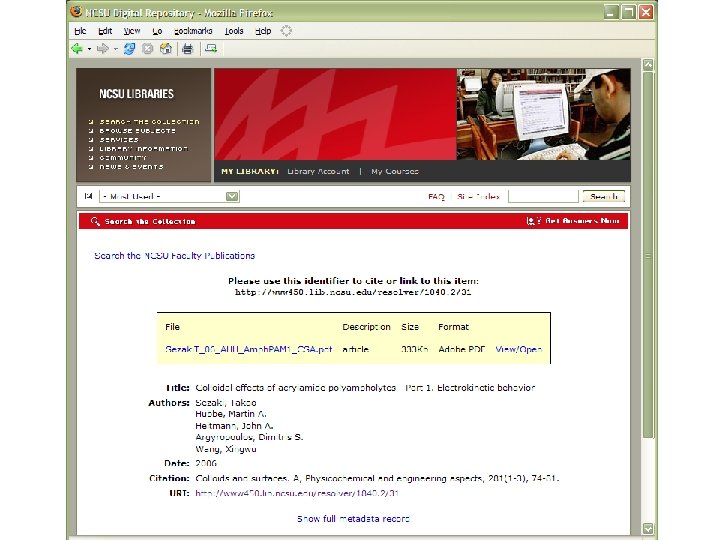
Task: Click author name Wang, Xingwu
Action: point(226,449)
